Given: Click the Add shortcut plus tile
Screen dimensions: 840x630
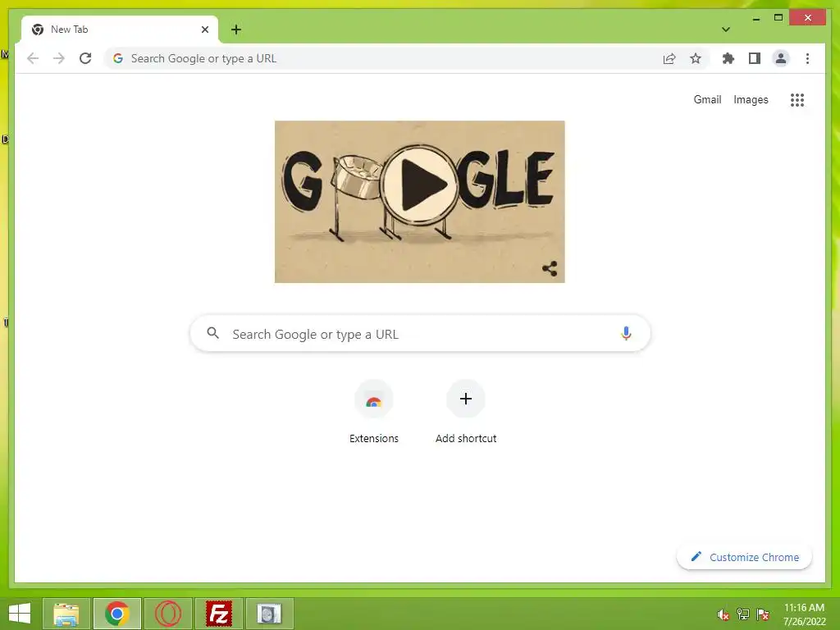Looking at the screenshot, I should (466, 412).
